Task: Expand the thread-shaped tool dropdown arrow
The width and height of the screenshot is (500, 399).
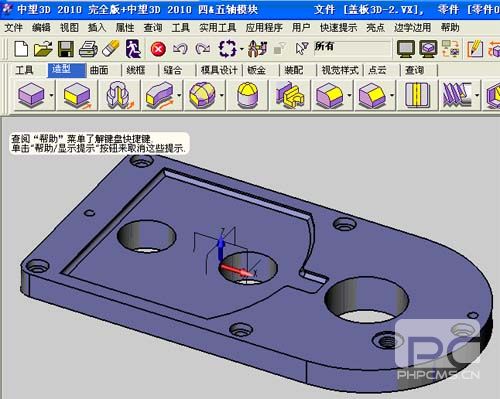Action: point(477,95)
